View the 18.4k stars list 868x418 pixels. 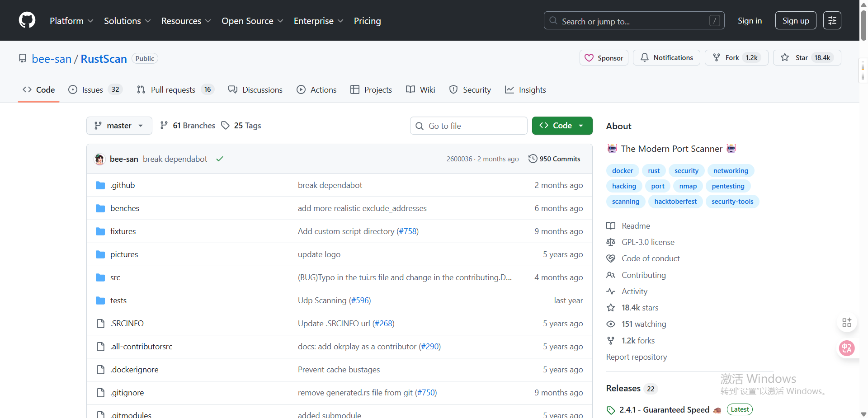(x=632, y=308)
